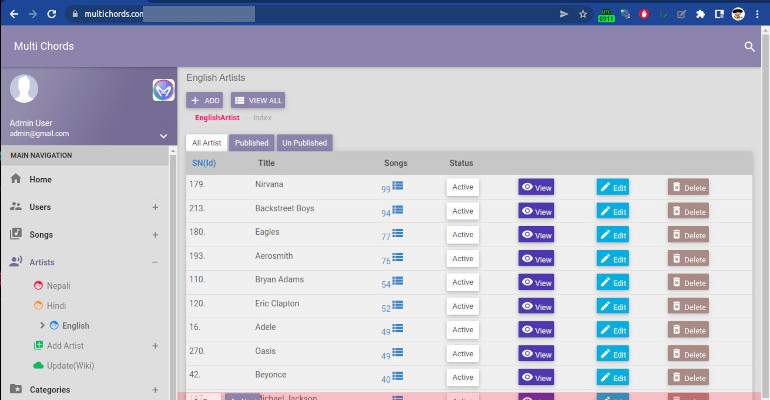Expand the Users plus toggle
Viewport: 770px width, 400px height.
(155, 207)
